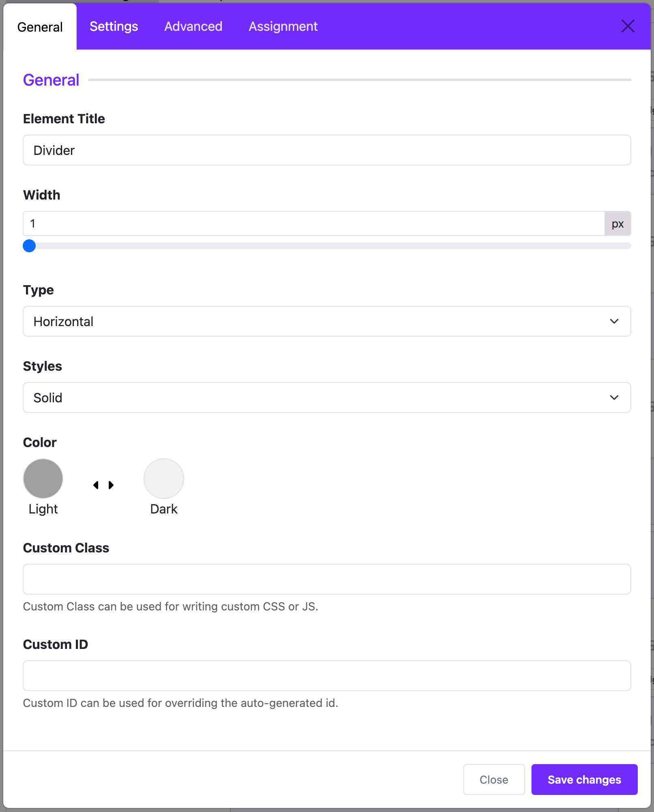Image resolution: width=654 pixels, height=812 pixels.
Task: Click the px unit label
Action: pyautogui.click(x=617, y=223)
